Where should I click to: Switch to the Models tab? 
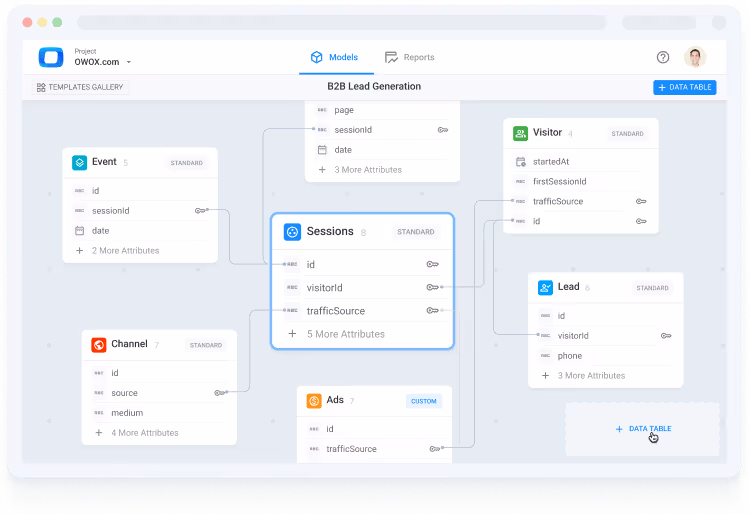coord(334,57)
